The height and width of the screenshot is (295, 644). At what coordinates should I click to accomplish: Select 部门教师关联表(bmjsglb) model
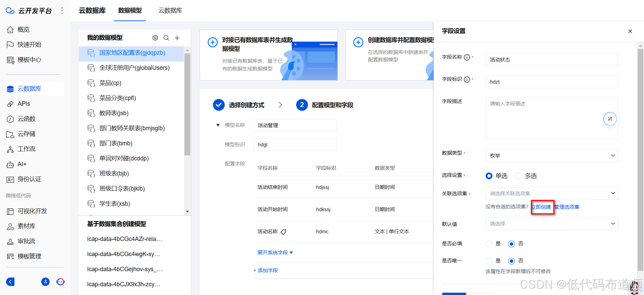pyautogui.click(x=131, y=129)
